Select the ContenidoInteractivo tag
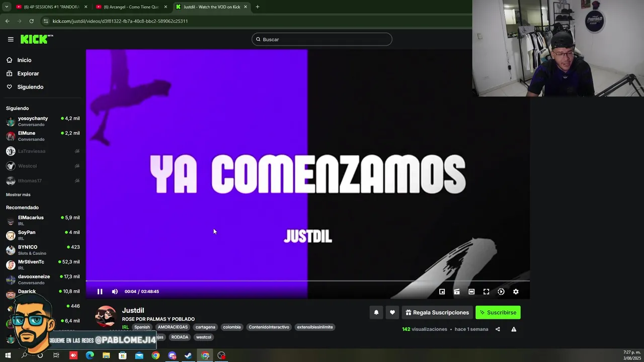Image resolution: width=644 pixels, height=362 pixels. (x=269, y=327)
